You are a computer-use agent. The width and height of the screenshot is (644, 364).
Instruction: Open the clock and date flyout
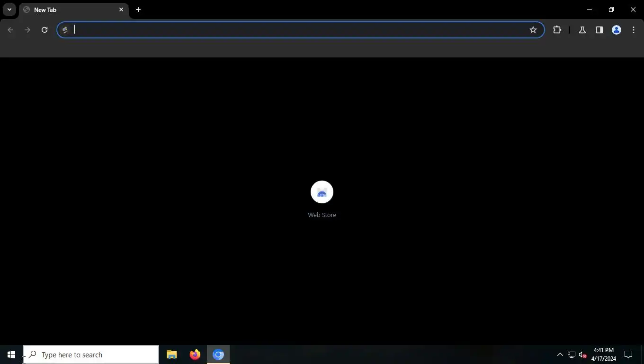604,355
